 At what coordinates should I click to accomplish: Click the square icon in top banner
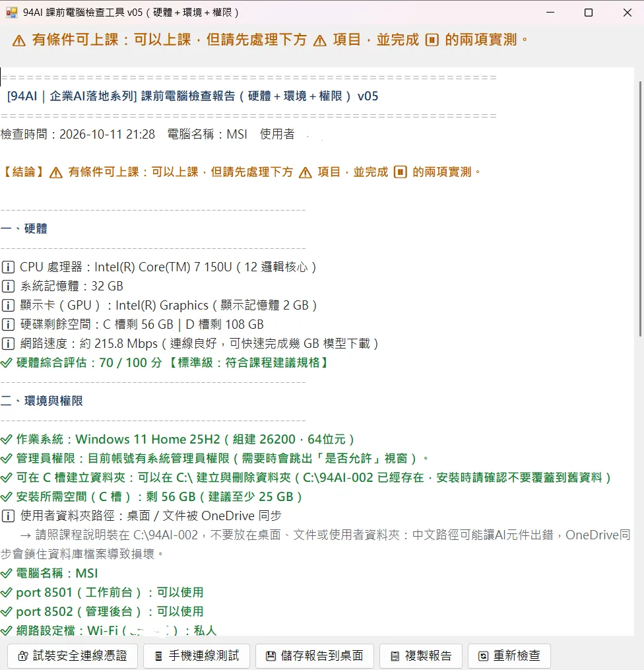[x=432, y=40]
